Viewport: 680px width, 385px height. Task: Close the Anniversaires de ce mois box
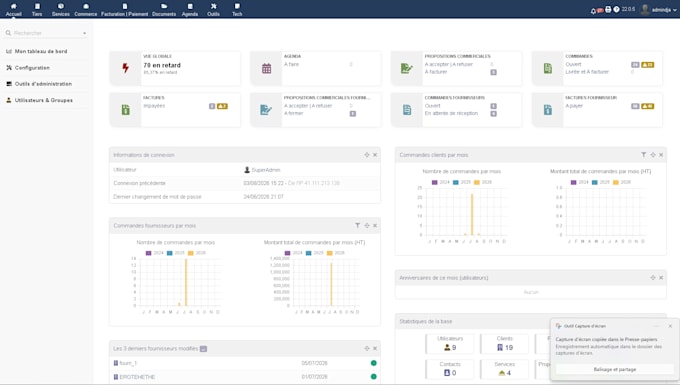(x=661, y=277)
